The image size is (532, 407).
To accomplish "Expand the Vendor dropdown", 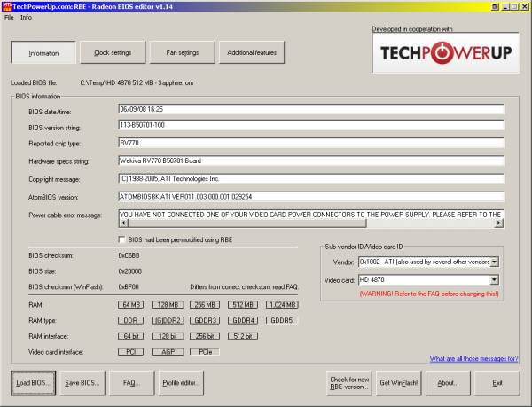I will pos(495,262).
